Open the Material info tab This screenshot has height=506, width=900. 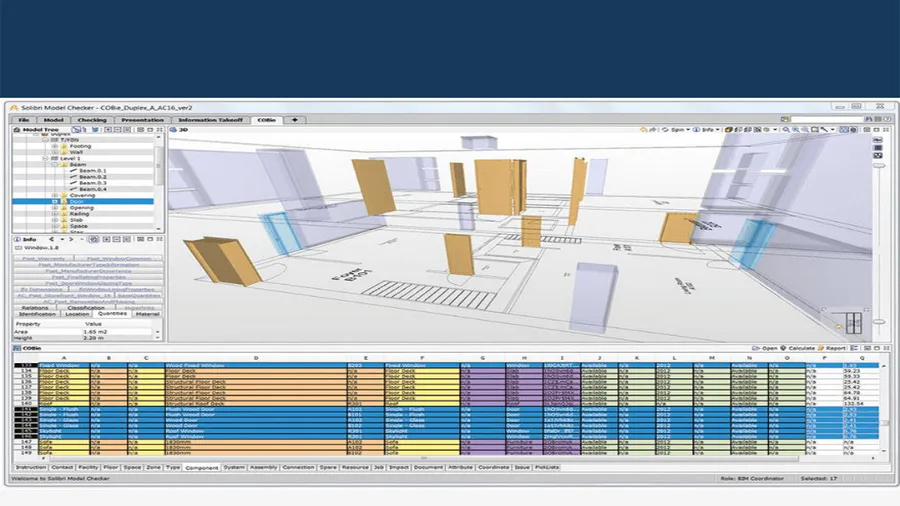point(148,314)
